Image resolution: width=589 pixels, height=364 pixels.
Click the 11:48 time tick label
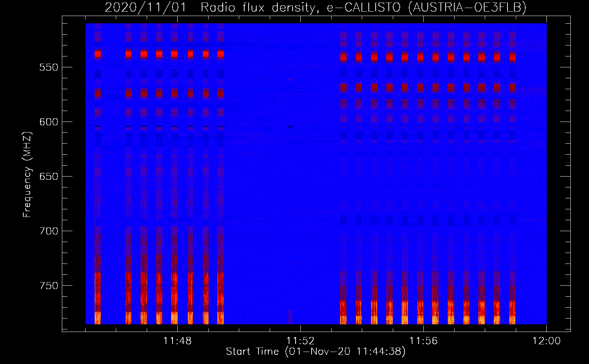tap(177, 341)
